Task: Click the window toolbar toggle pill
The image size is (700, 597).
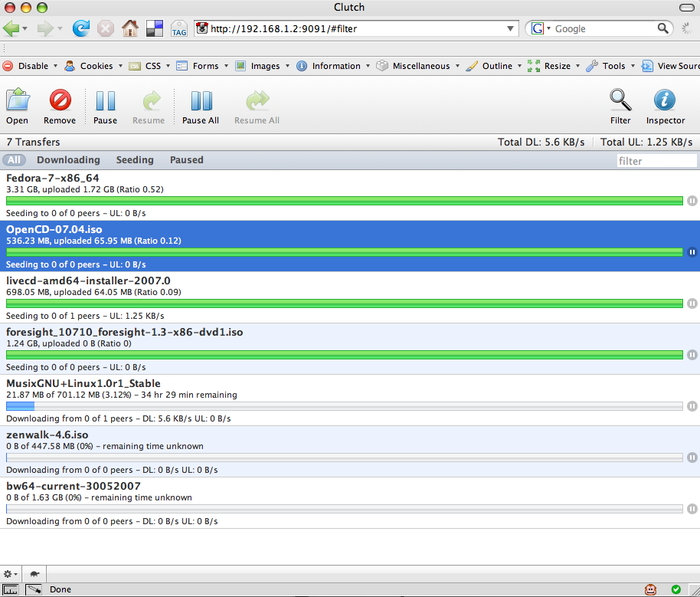Action: [686, 8]
